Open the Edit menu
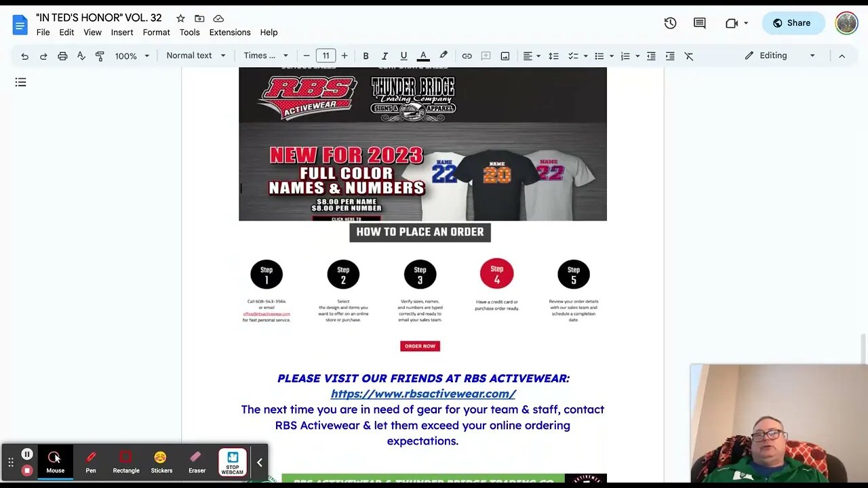 tap(66, 33)
